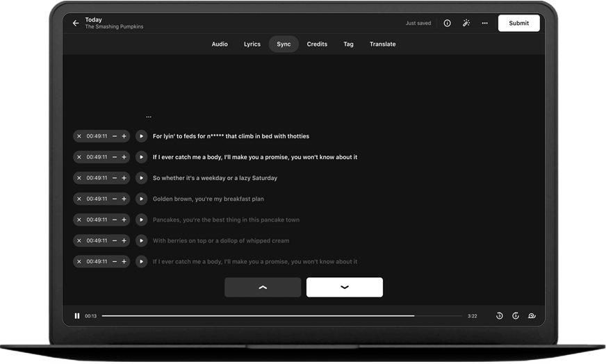Click the "So whether it's a weekday" lyric text

[x=215, y=178]
